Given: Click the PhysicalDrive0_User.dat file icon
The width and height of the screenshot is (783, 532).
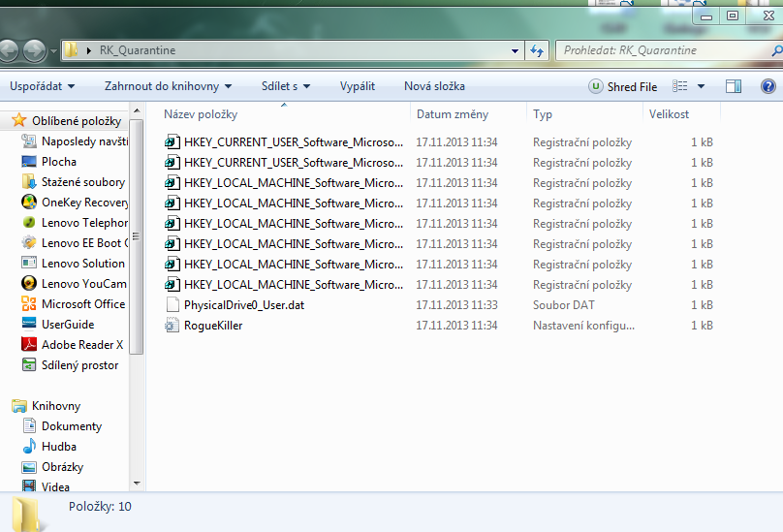Looking at the screenshot, I should pos(172,304).
